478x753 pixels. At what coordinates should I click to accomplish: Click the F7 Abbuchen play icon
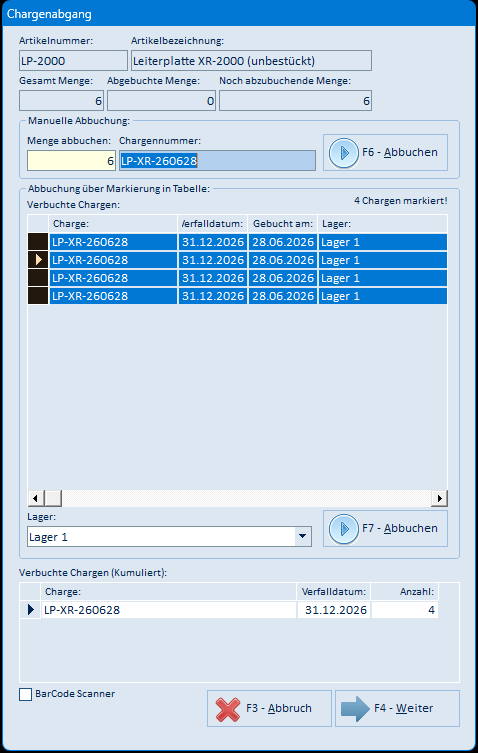click(343, 529)
